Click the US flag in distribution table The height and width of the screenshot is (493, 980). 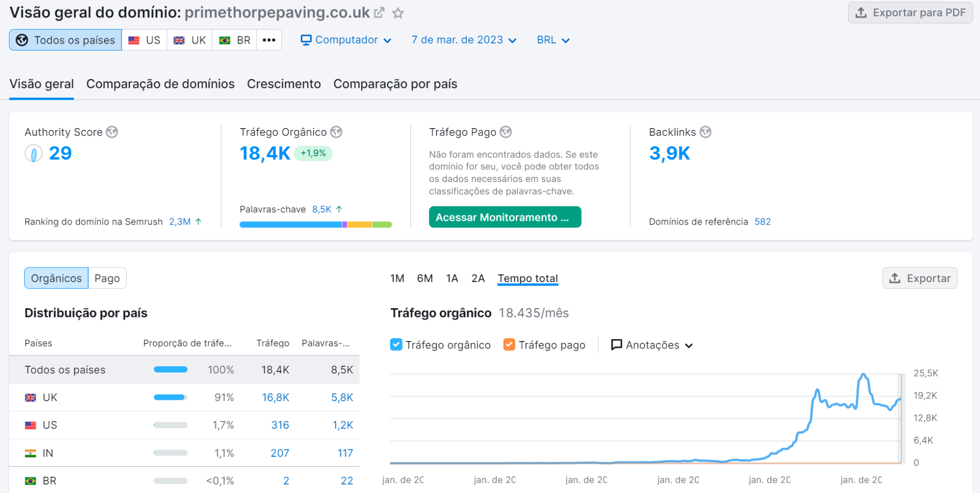[x=31, y=425]
